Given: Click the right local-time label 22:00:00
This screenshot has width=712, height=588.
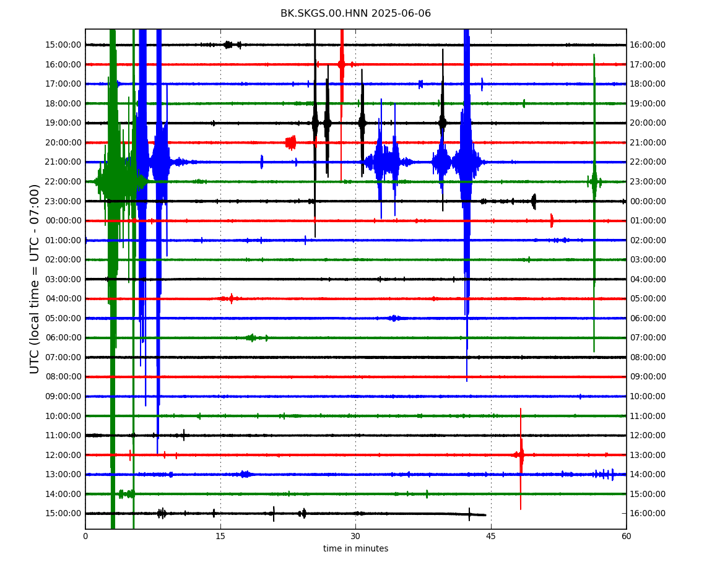Looking at the screenshot, I should [648, 162].
